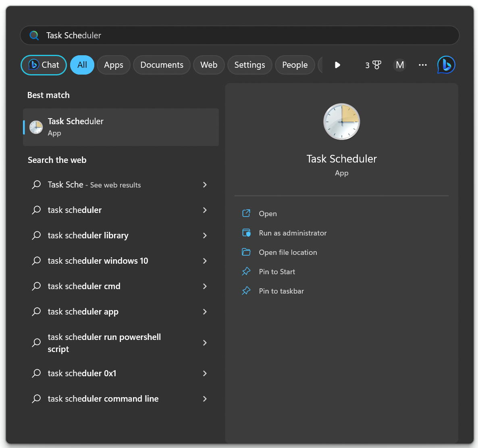Expand 'Task Sche - See web results' chevron
This screenshot has width=478, height=448.
[x=205, y=185]
